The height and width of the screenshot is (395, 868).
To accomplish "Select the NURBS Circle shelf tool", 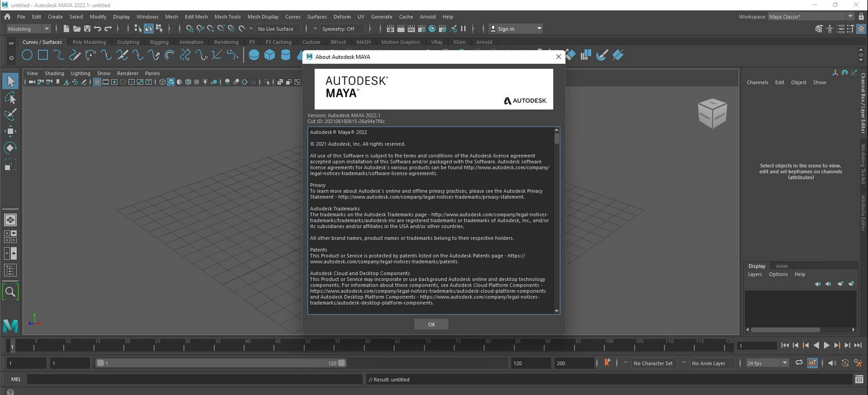I will click(x=27, y=55).
